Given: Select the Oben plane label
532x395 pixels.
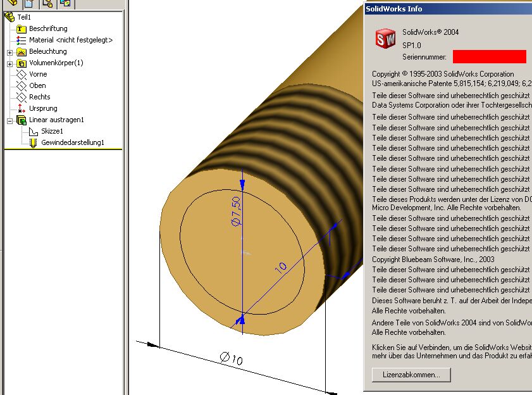Looking at the screenshot, I should (37, 85).
